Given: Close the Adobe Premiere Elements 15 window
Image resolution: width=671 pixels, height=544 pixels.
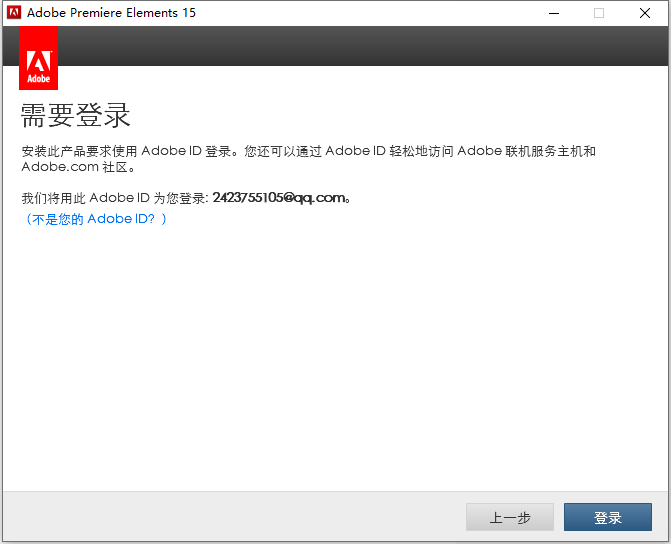Looking at the screenshot, I should coord(645,13).
